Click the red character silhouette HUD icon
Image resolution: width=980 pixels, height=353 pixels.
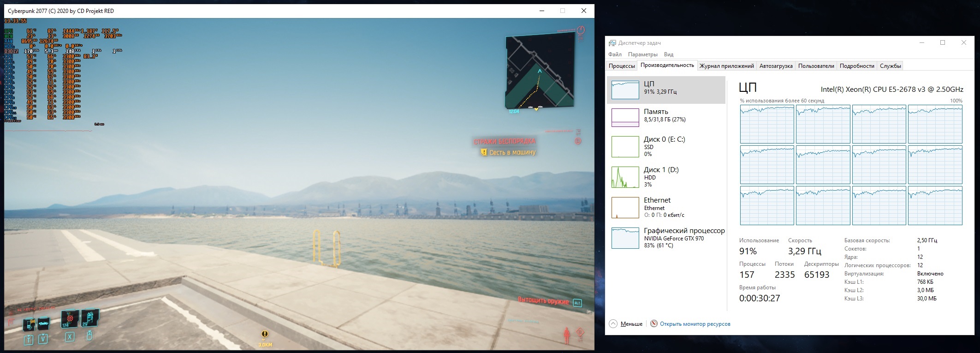tap(567, 335)
